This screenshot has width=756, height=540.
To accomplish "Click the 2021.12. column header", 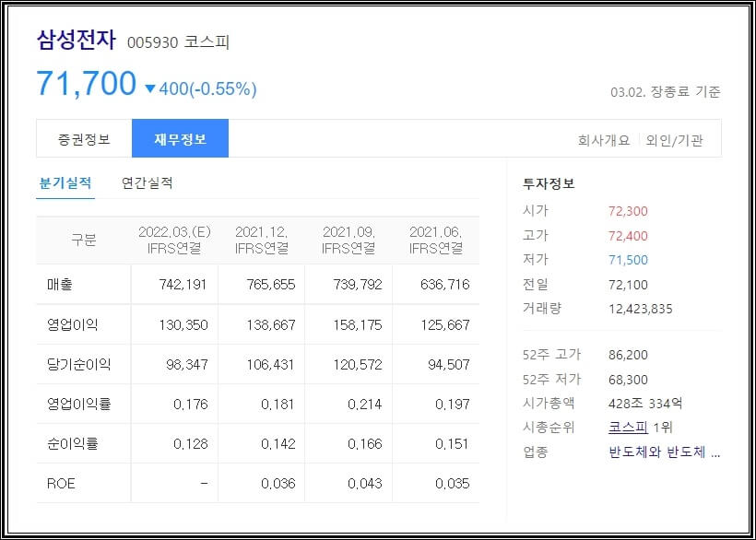I will 261,240.
